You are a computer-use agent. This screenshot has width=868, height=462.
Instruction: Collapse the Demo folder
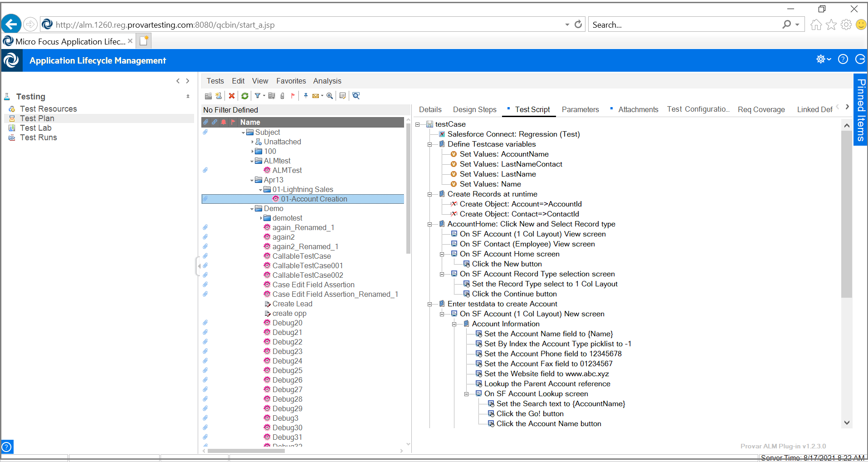(x=252, y=209)
